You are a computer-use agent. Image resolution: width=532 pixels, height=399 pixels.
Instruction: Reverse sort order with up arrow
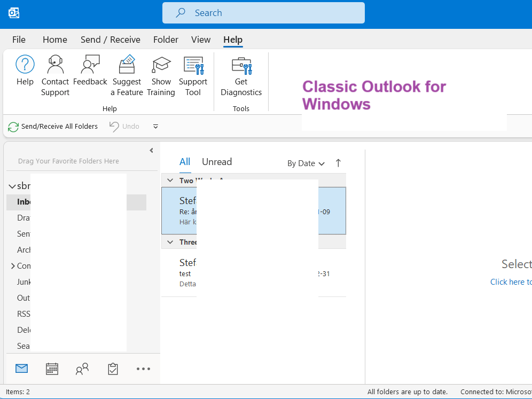tap(338, 163)
